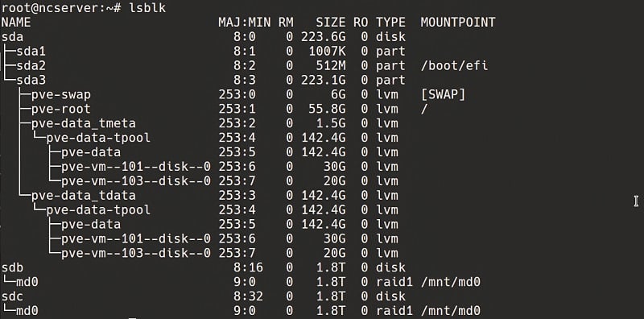Select the sda3 partition entry

(31, 80)
